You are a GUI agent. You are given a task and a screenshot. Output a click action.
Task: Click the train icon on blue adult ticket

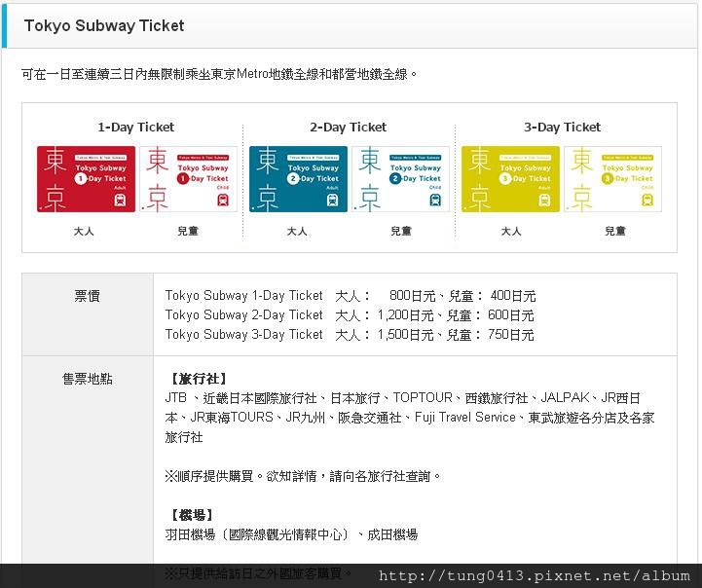pos(332,200)
